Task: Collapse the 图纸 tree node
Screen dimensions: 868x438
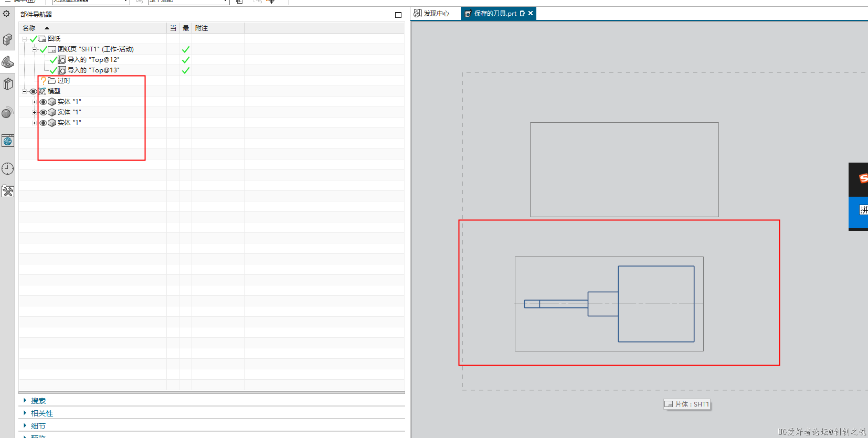Action: pos(24,39)
